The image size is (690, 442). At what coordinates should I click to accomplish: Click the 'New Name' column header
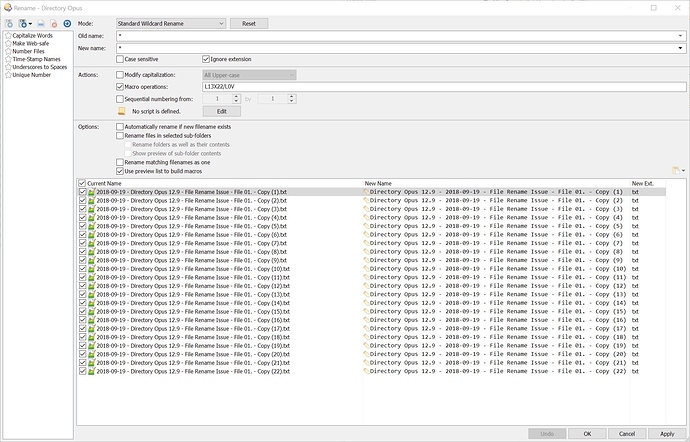[x=378, y=183]
